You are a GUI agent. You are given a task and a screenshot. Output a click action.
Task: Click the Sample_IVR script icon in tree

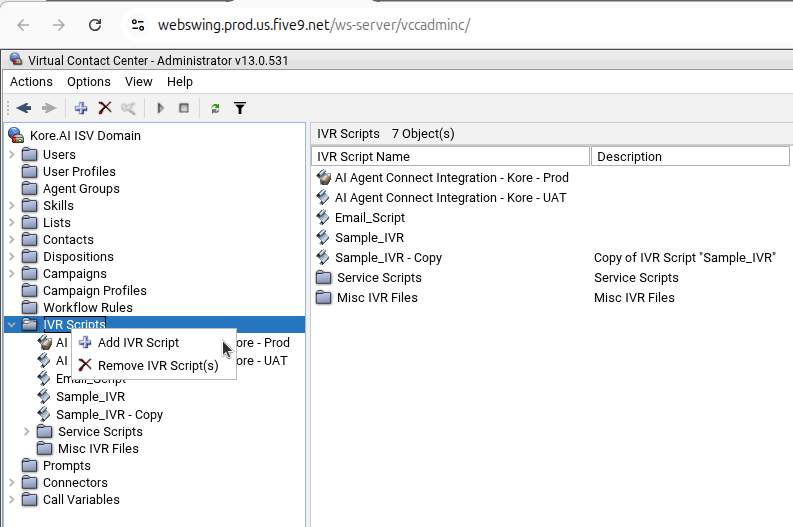click(44, 396)
